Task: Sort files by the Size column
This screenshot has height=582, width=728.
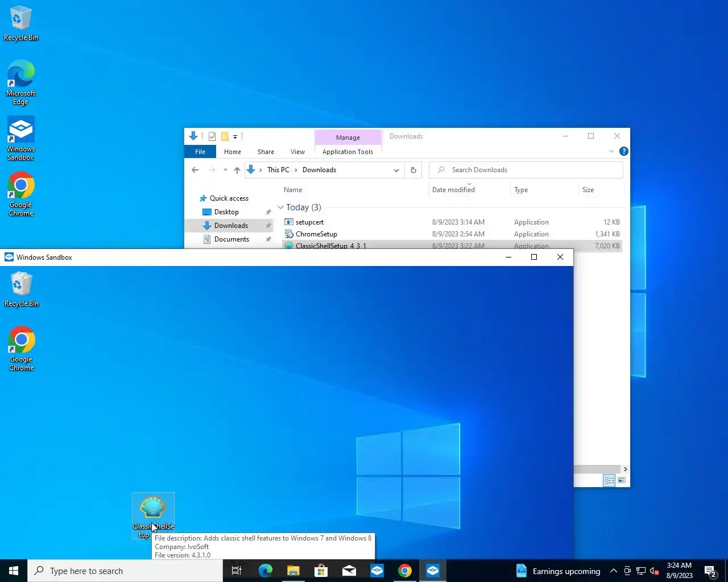Action: point(601,190)
